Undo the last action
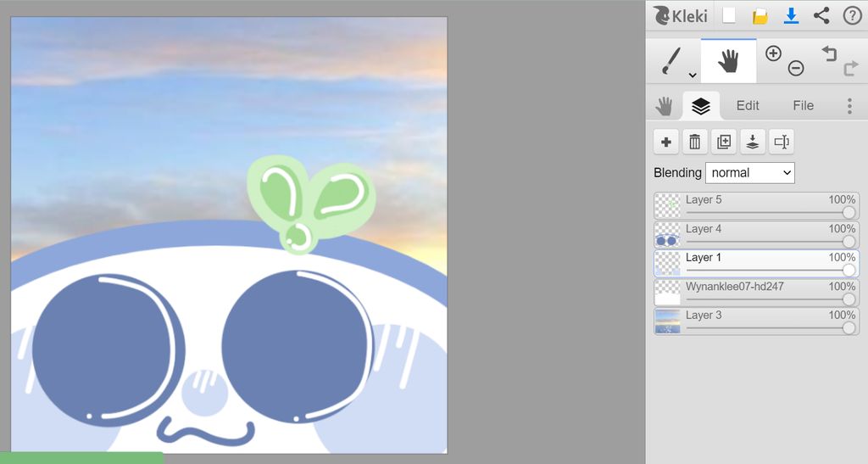This screenshot has width=868, height=464. (x=829, y=53)
